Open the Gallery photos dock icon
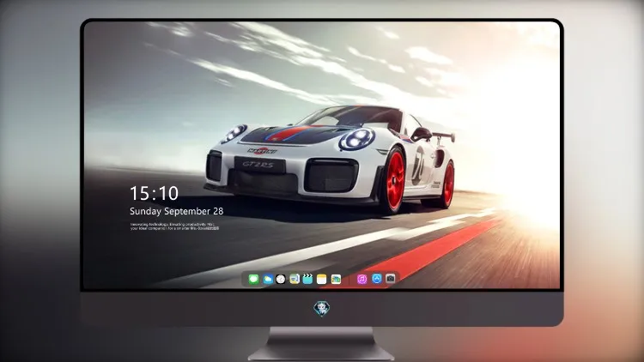 tap(336, 279)
